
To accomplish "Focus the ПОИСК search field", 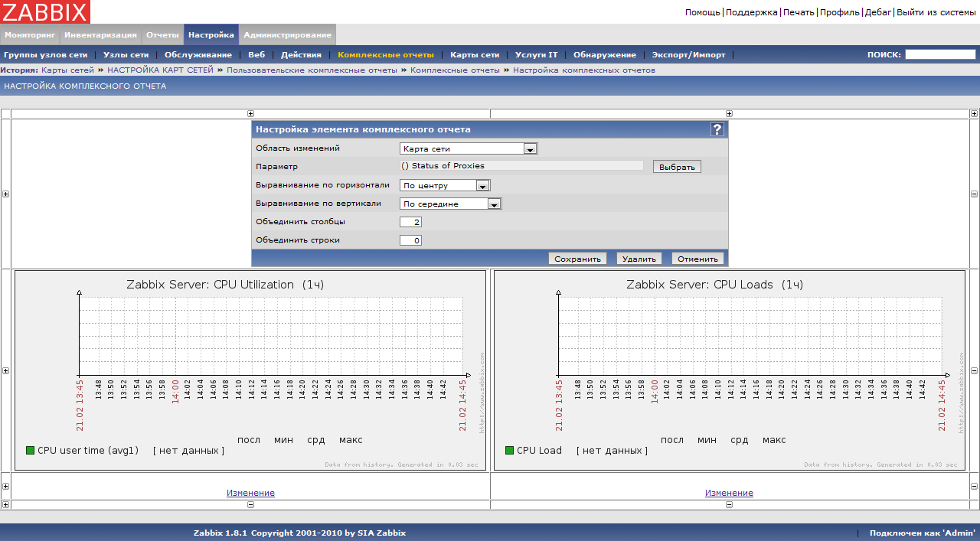I will [x=940, y=54].
